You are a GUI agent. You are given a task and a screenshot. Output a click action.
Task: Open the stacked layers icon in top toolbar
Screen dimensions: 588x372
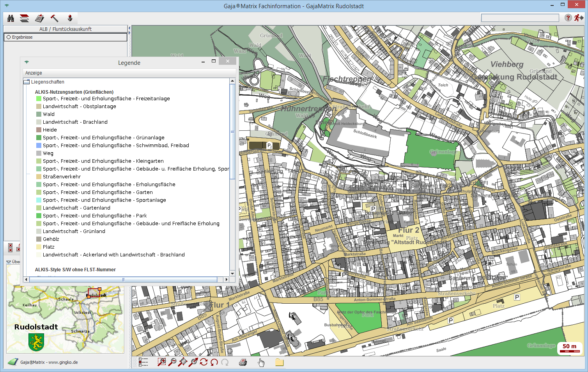point(25,18)
